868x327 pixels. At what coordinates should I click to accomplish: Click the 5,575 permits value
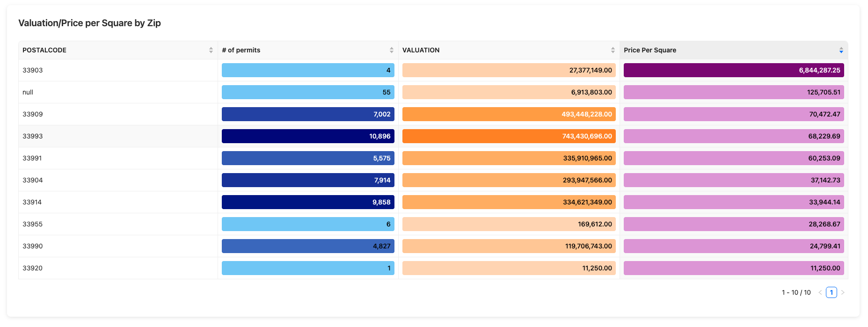(382, 158)
